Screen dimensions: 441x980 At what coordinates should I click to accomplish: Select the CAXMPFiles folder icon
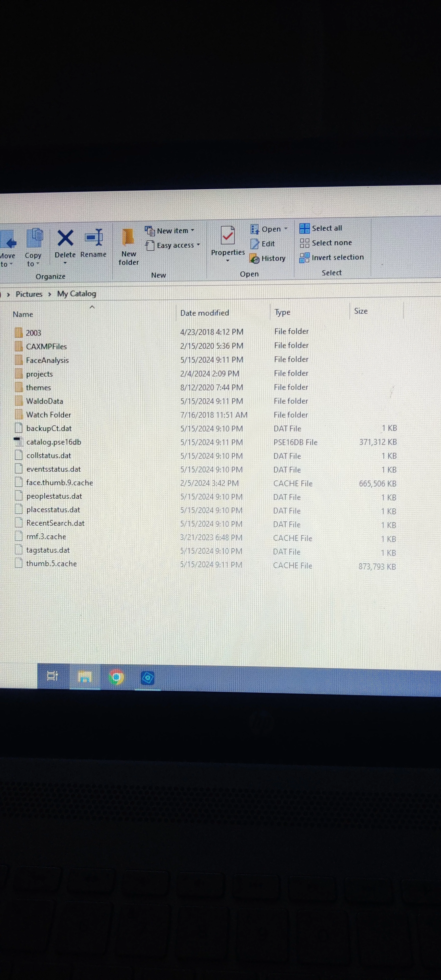(x=19, y=346)
